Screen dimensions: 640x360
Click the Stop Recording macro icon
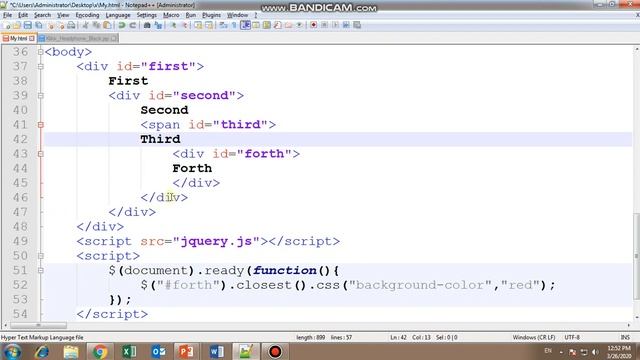click(x=324, y=25)
